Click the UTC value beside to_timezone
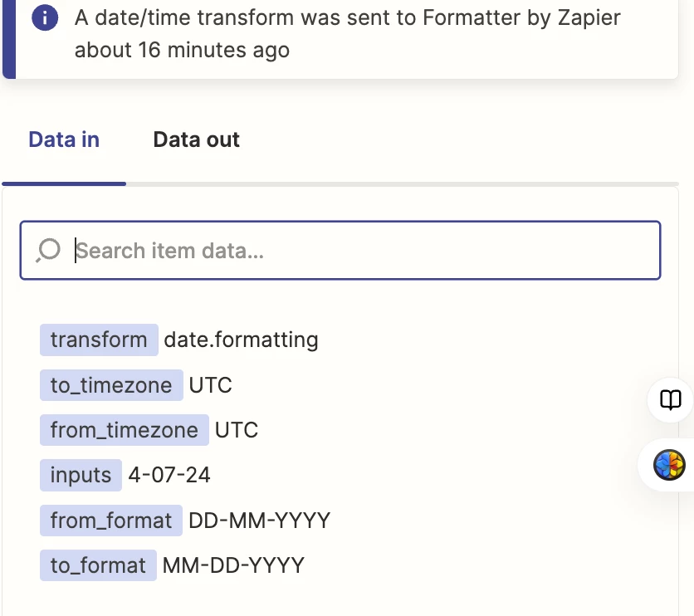This screenshot has width=694, height=616. 210,385
